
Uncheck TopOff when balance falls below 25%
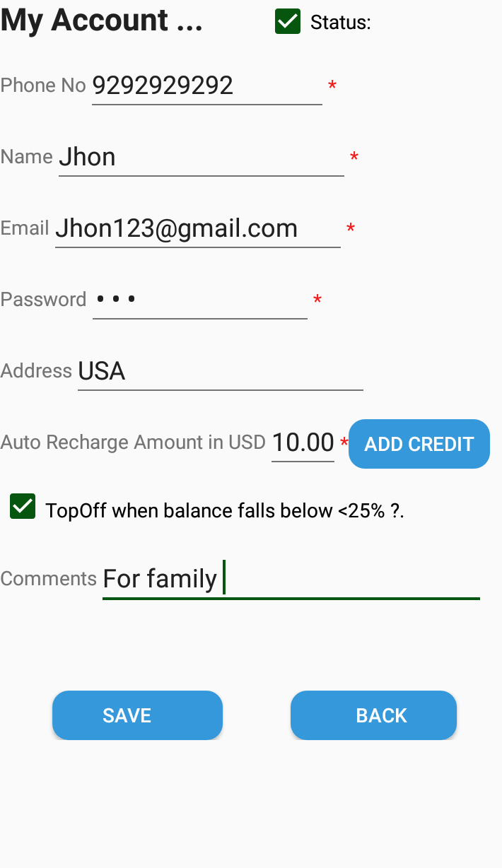click(23, 507)
